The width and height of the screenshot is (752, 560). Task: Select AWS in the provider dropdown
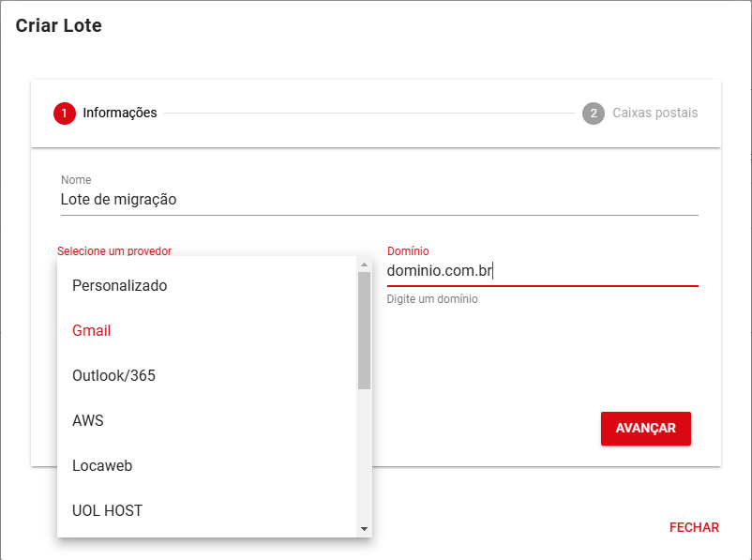point(88,420)
